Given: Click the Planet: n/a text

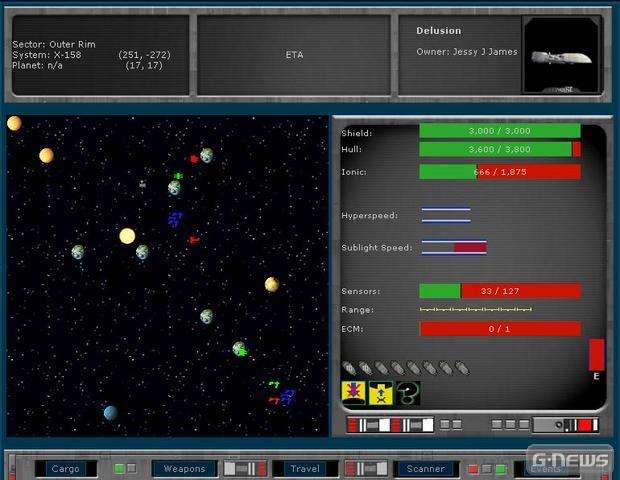Looking at the screenshot, I should [x=38, y=65].
